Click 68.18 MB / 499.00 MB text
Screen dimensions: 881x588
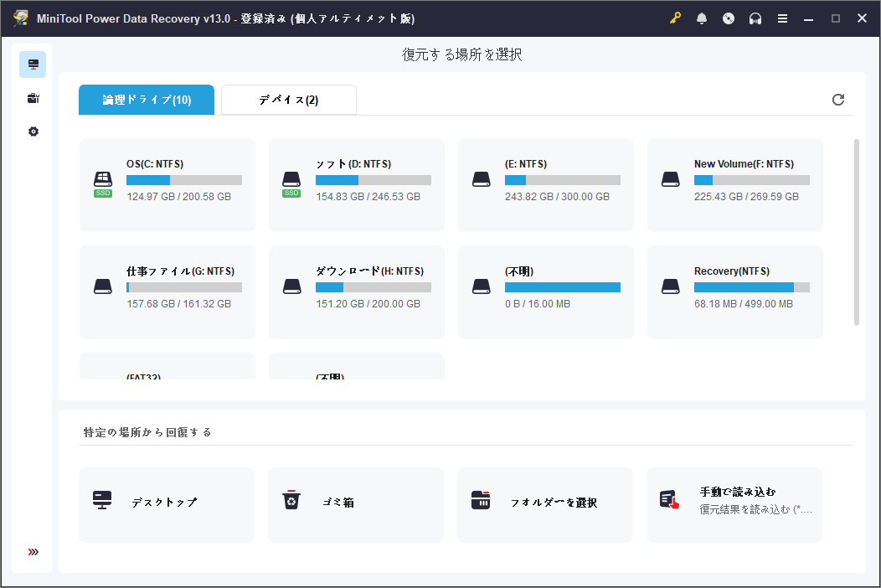(x=744, y=304)
